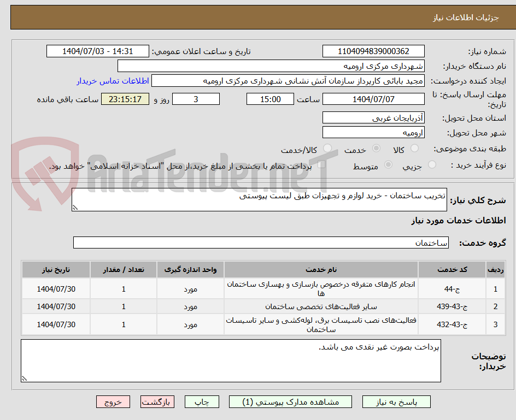Select the کالا radio button
This screenshot has width=516, height=420.
tap(414, 148)
